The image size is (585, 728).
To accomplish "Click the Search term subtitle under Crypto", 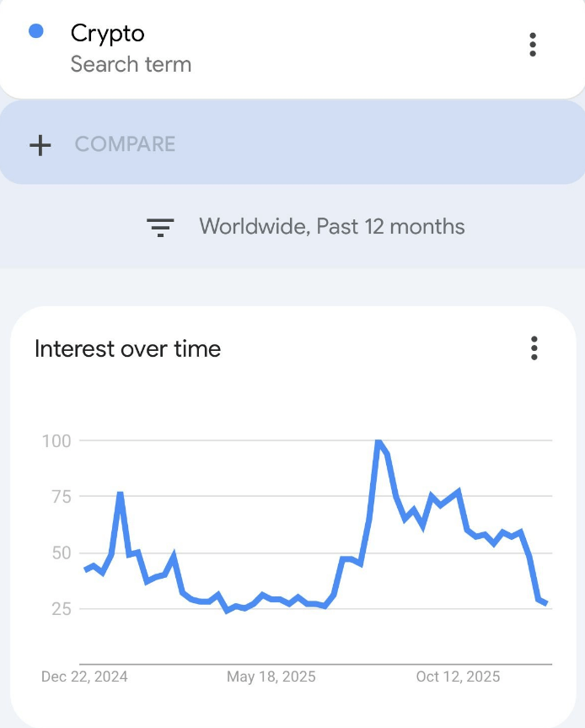I will click(131, 64).
